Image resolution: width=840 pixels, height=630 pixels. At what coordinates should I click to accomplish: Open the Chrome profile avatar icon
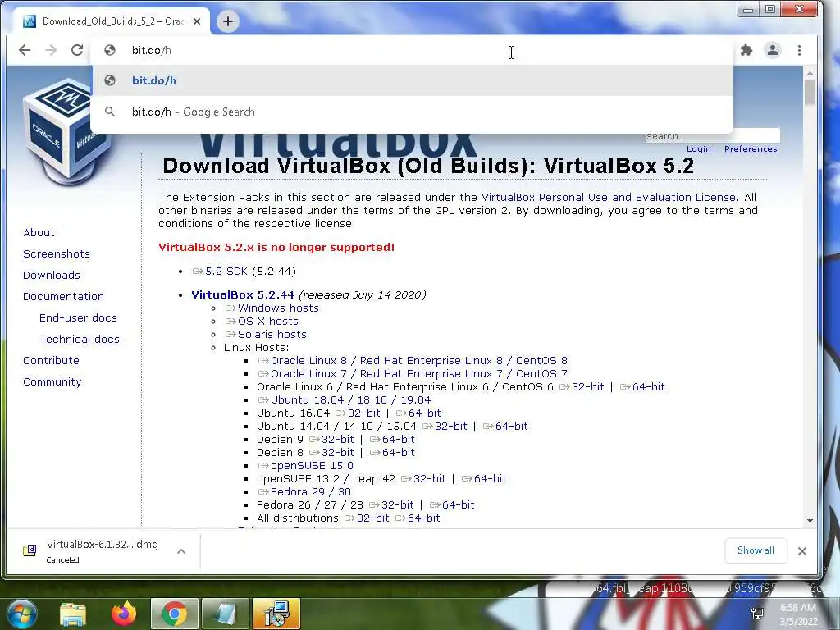[x=773, y=50]
